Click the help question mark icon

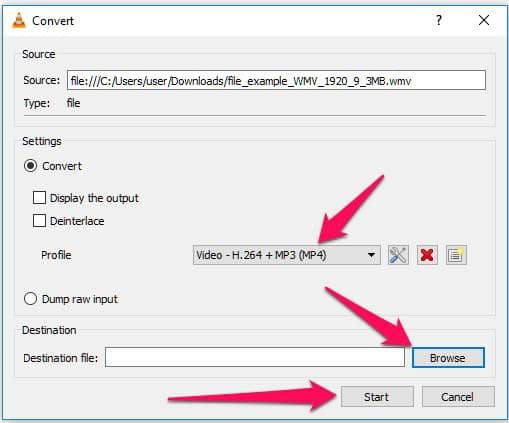click(439, 20)
